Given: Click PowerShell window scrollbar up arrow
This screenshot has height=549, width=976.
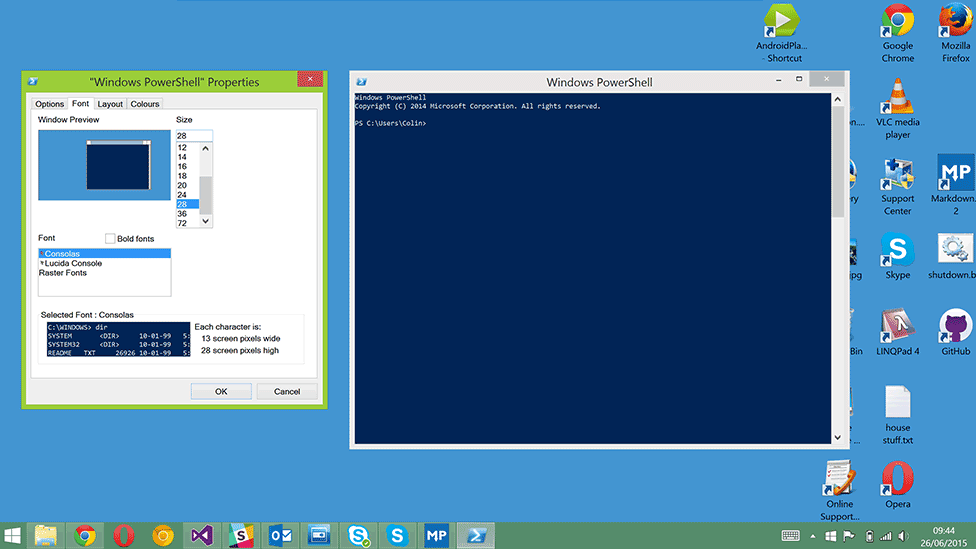Looking at the screenshot, I should point(838,99).
